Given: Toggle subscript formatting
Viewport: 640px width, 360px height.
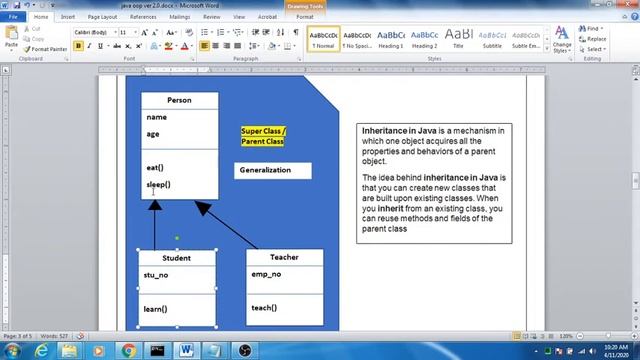Looking at the screenshot, I should pyautogui.click(x=128, y=46).
